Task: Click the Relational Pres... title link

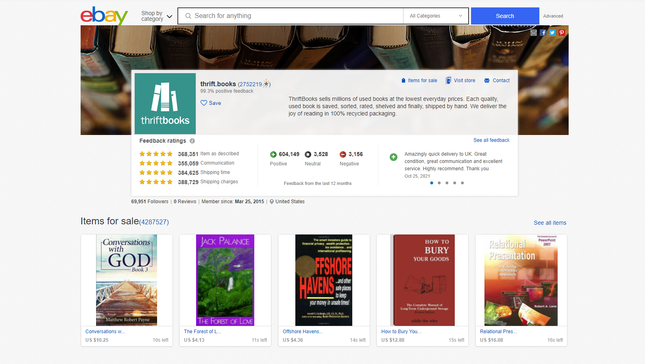Action: [497, 332]
